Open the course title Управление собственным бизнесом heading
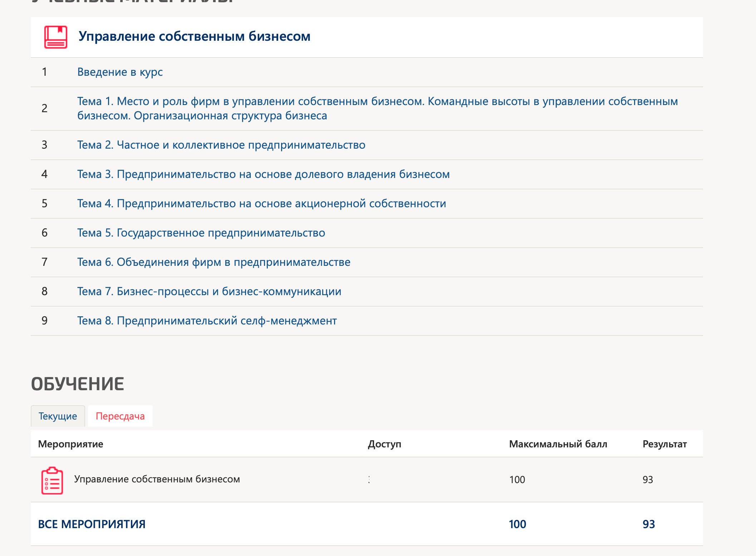Screen dimensions: 756x556 pos(194,36)
